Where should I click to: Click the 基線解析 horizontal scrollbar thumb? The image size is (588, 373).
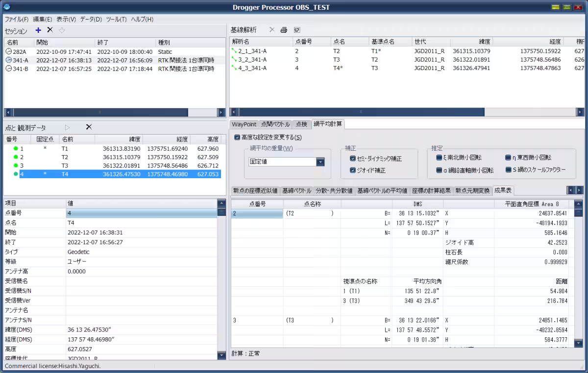coord(362,112)
